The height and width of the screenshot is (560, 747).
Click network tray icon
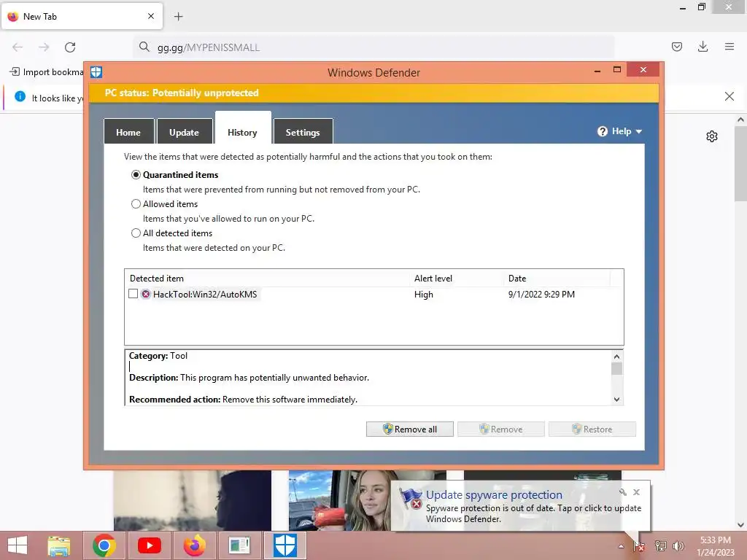click(661, 546)
